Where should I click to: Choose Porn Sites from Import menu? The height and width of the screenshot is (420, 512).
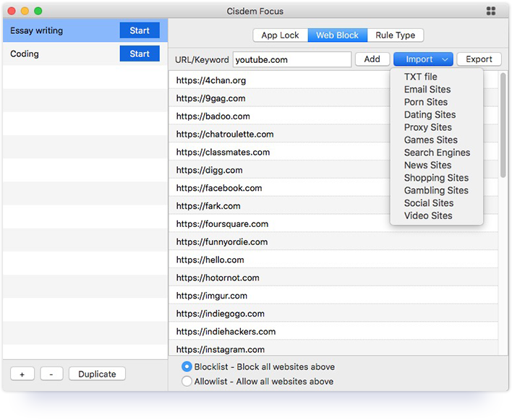(426, 102)
